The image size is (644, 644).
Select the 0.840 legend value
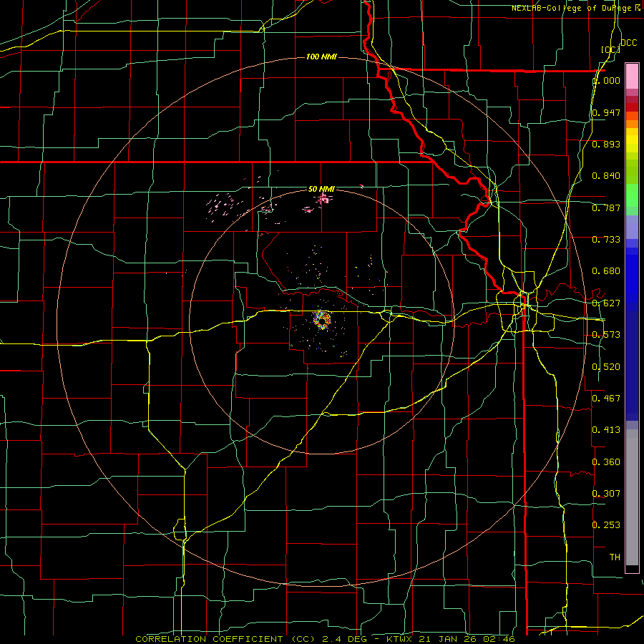606,176
